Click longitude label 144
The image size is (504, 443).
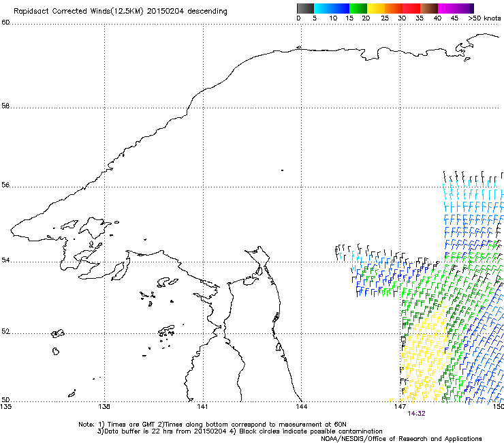point(302,407)
